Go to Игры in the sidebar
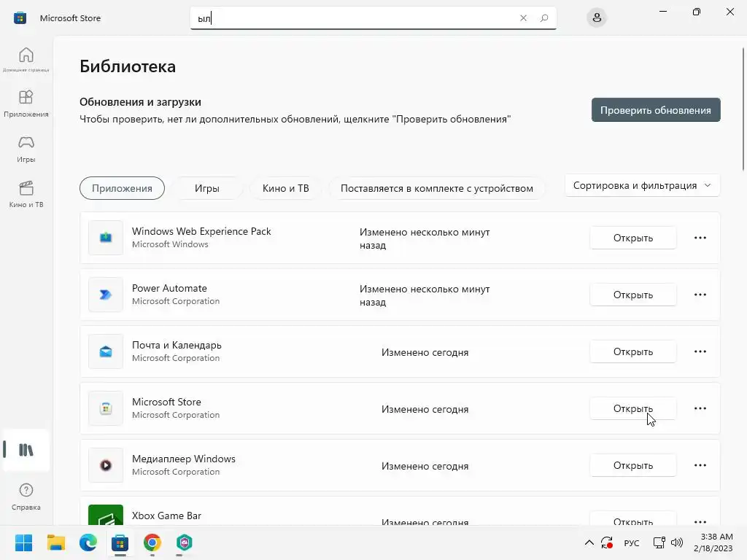This screenshot has width=747, height=560. tap(26, 149)
